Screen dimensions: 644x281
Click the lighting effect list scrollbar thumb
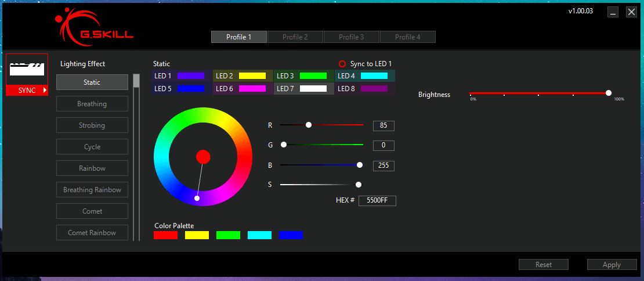(136, 81)
